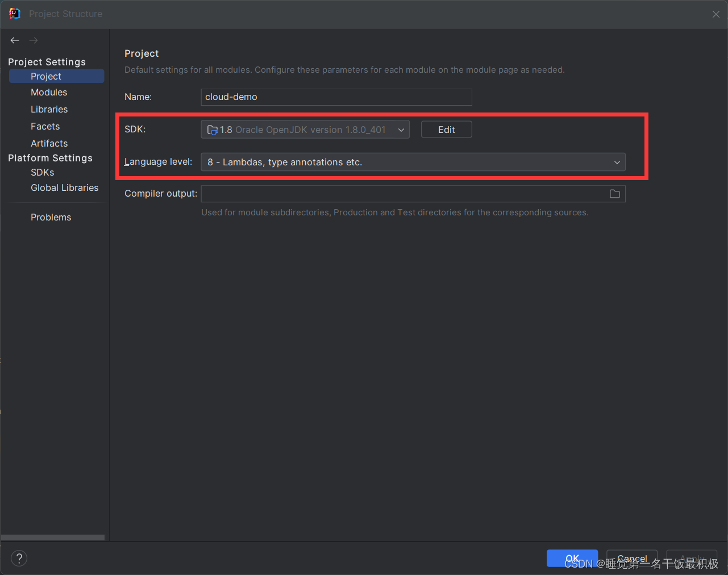Click the sidebar horizontal scrollbar
Viewport: 728px width, 575px height.
pos(53,537)
